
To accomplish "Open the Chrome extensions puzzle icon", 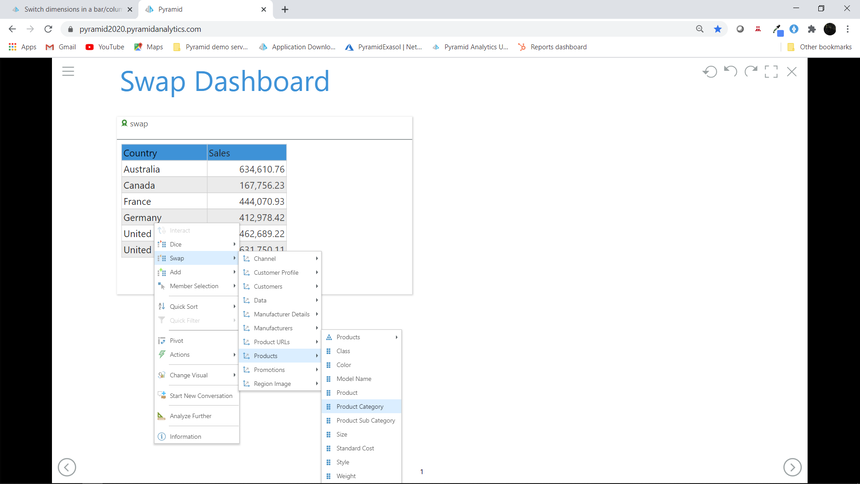I will [812, 29].
